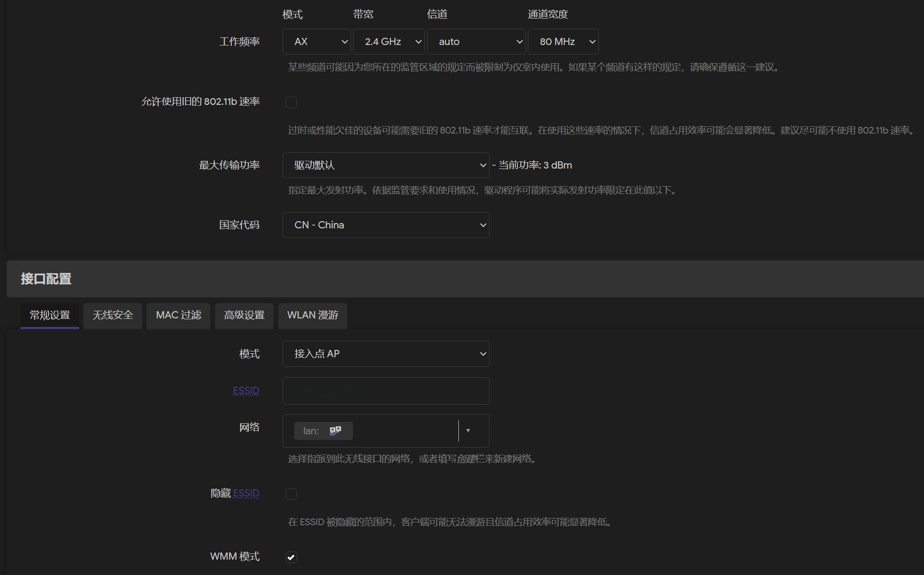Switch to the 无线安全 tab

tap(112, 316)
